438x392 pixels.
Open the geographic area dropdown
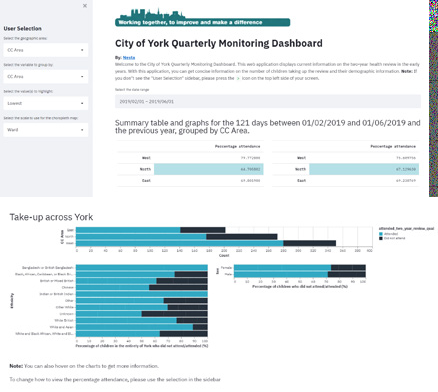click(x=46, y=50)
